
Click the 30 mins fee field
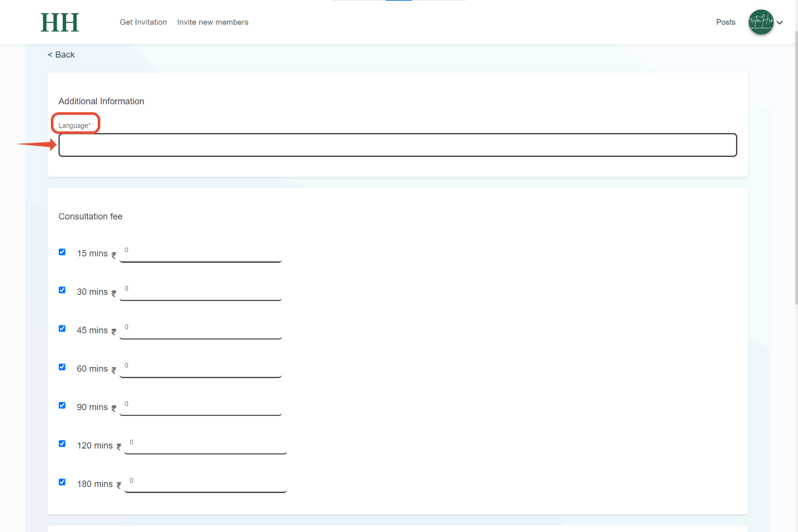201,291
